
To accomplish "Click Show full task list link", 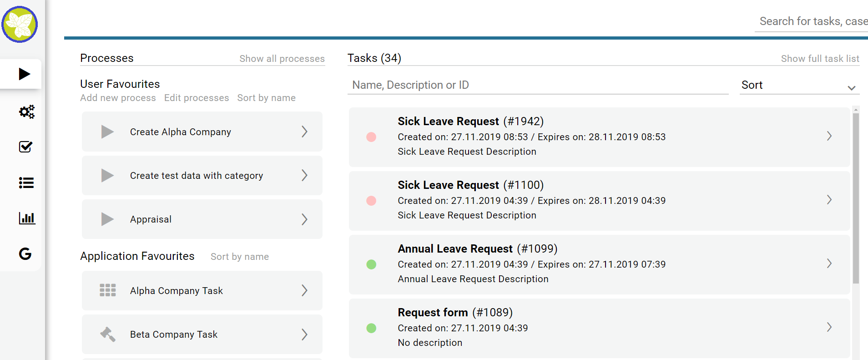I will [x=820, y=59].
